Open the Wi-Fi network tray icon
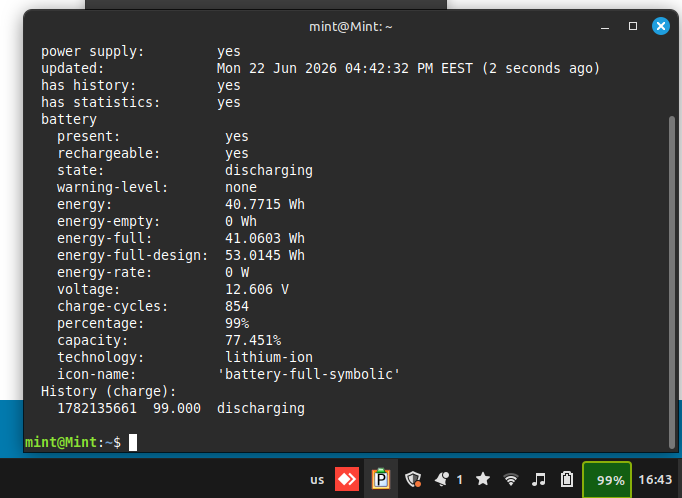The height and width of the screenshot is (498, 682). pos(511,479)
